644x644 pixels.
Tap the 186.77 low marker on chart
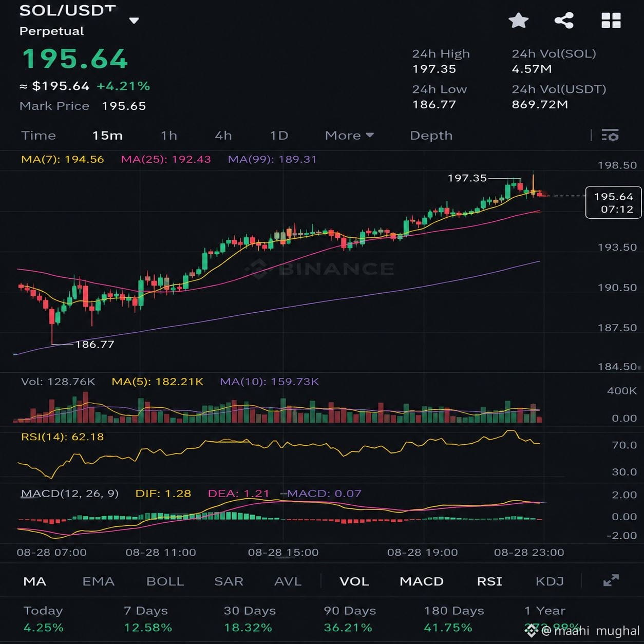click(x=94, y=344)
